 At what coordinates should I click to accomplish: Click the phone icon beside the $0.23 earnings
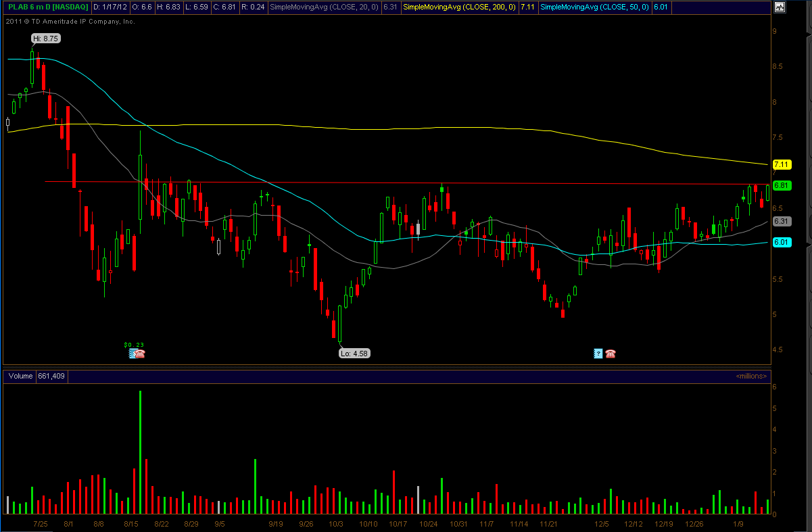(x=140, y=353)
